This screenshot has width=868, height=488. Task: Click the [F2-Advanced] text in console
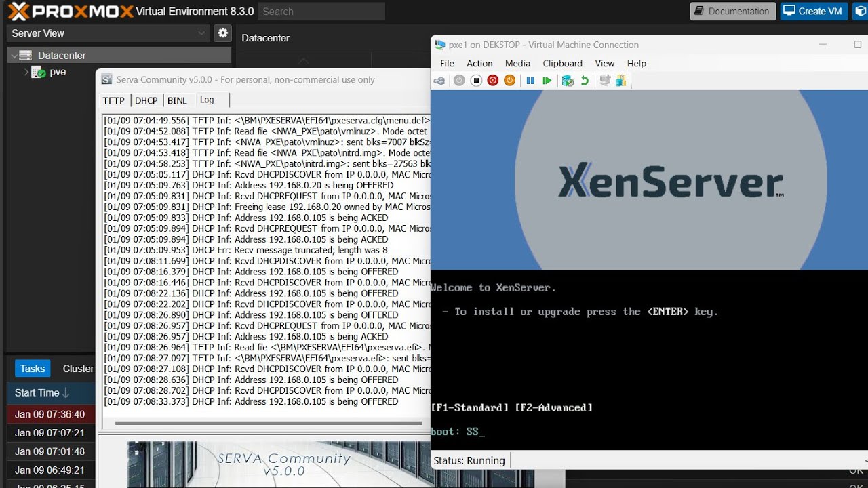[554, 407]
